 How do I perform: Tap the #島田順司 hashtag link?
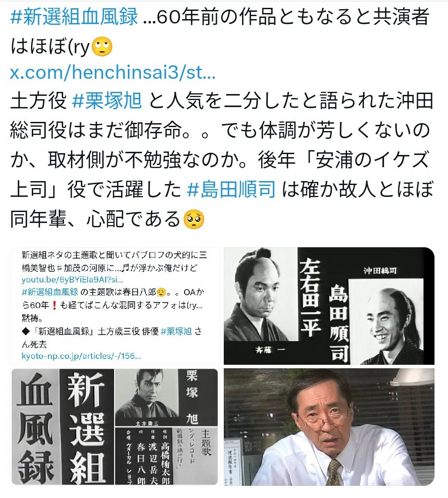point(231,189)
